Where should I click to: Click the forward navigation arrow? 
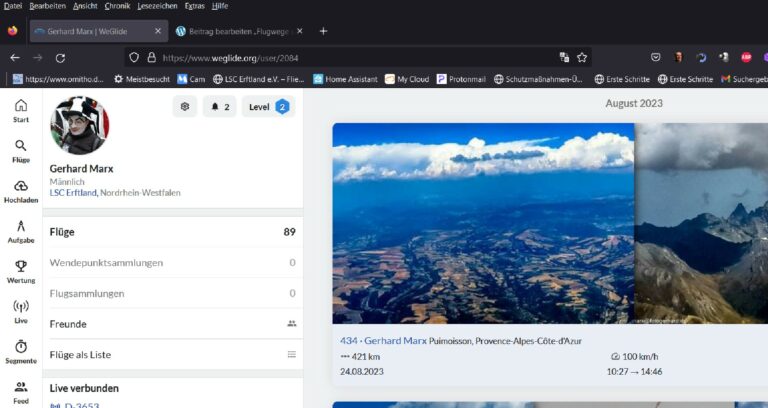38,58
